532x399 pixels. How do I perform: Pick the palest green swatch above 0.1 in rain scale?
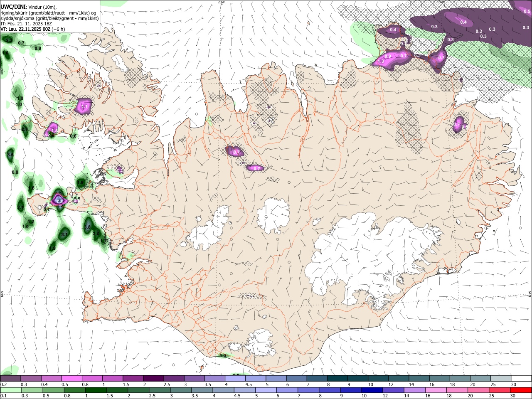pos(11,390)
